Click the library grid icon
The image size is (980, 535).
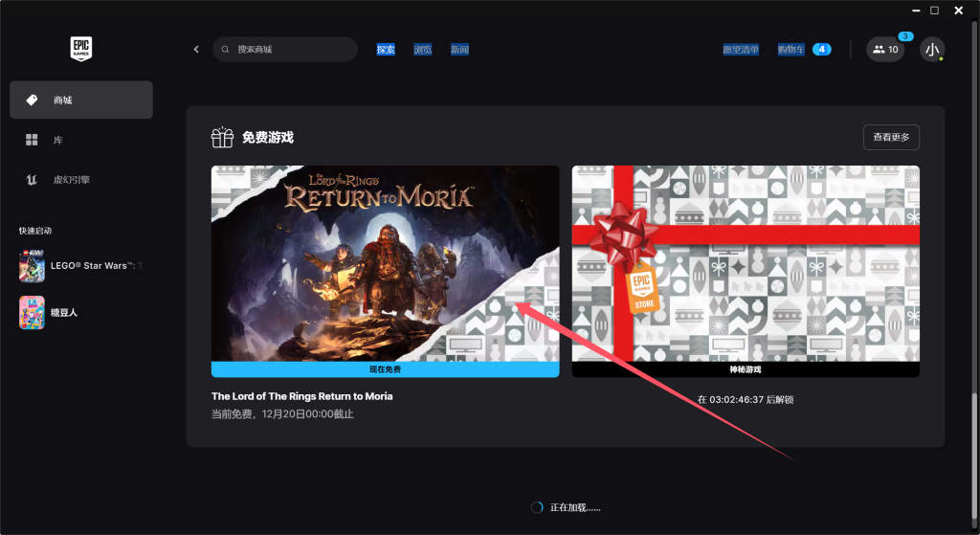32,140
